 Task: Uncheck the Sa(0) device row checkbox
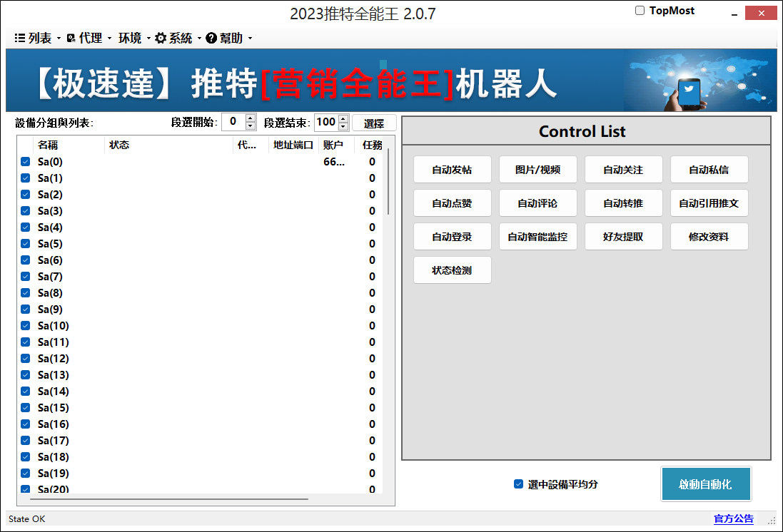tap(26, 162)
